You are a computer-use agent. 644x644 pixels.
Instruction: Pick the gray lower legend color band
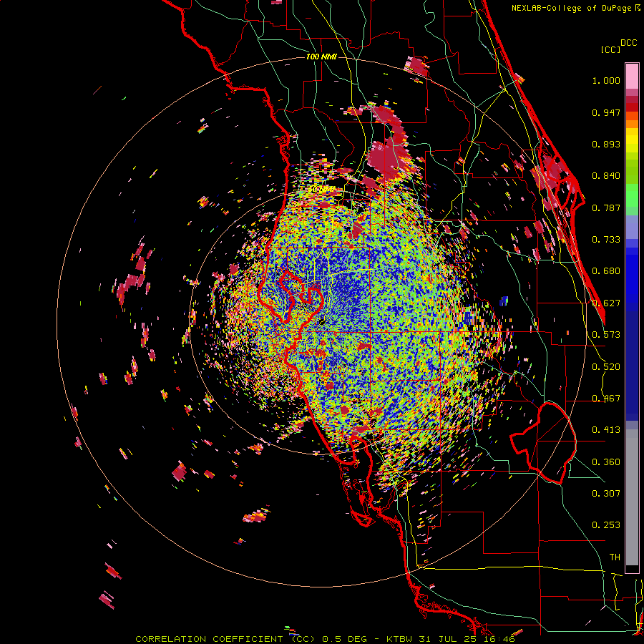[632, 497]
